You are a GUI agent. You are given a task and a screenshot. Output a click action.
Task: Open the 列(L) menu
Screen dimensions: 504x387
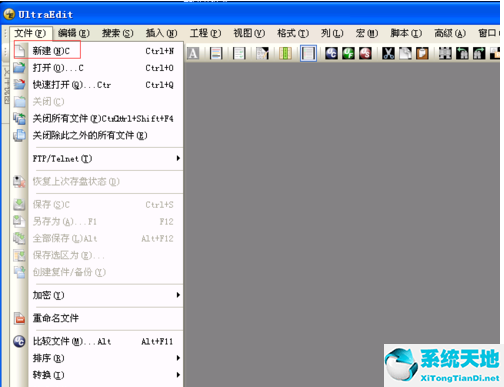(332, 33)
